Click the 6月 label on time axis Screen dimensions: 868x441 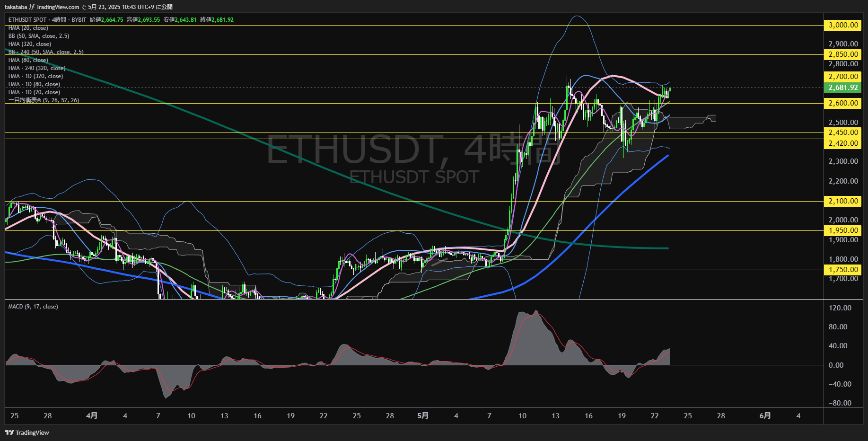tap(765, 415)
